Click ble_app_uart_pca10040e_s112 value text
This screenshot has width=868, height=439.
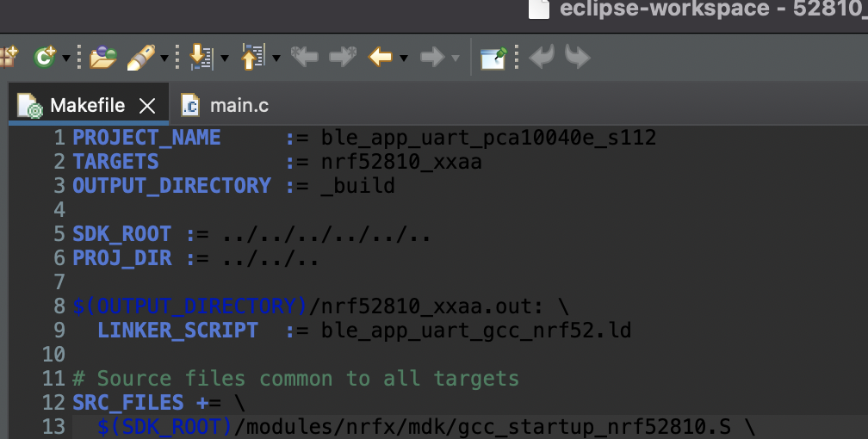488,138
